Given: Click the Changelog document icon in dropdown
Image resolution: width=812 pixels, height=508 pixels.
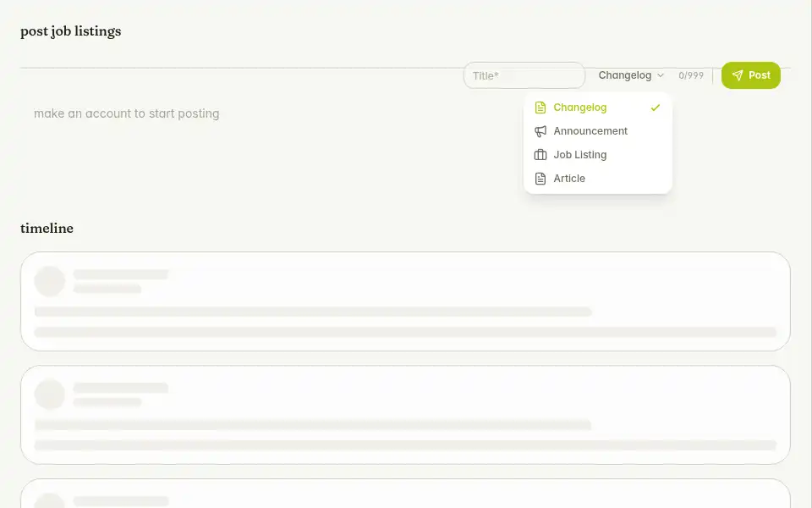Looking at the screenshot, I should point(540,108).
